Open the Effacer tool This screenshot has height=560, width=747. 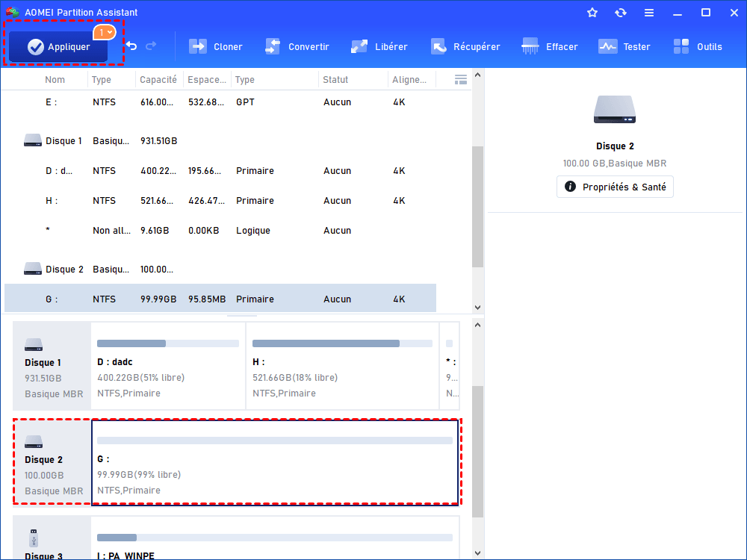pyautogui.click(x=549, y=46)
